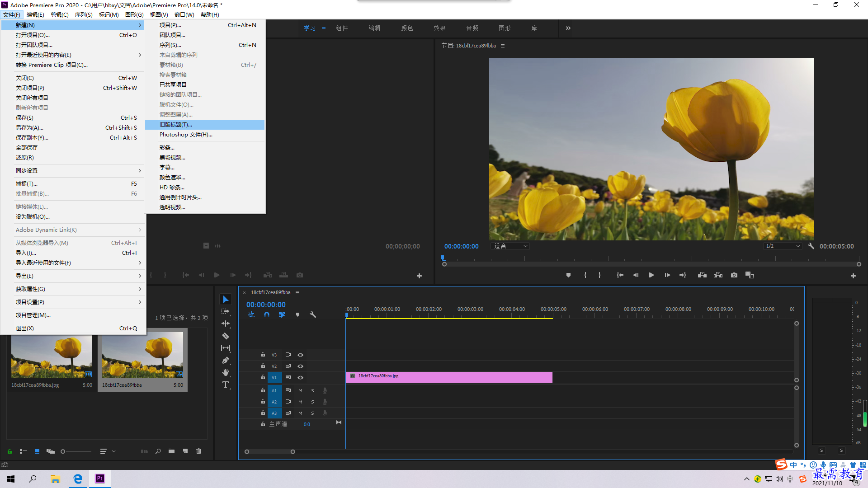Toggle linked selection in timeline

coord(282,314)
